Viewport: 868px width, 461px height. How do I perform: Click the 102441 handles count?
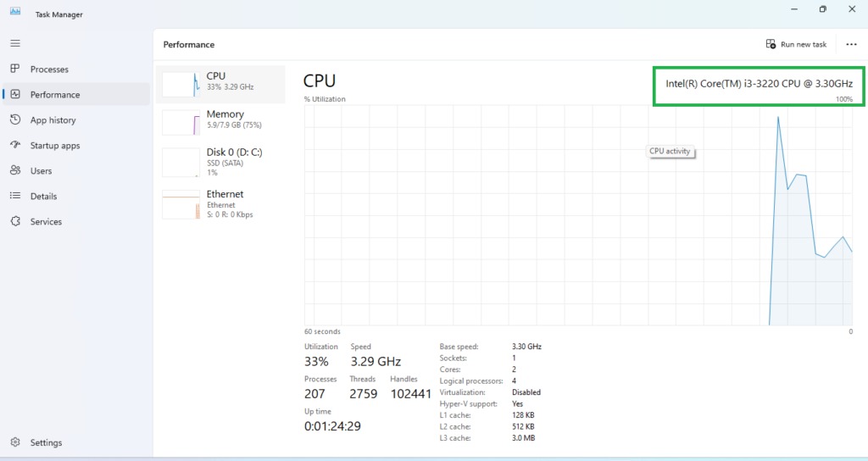[x=411, y=394]
